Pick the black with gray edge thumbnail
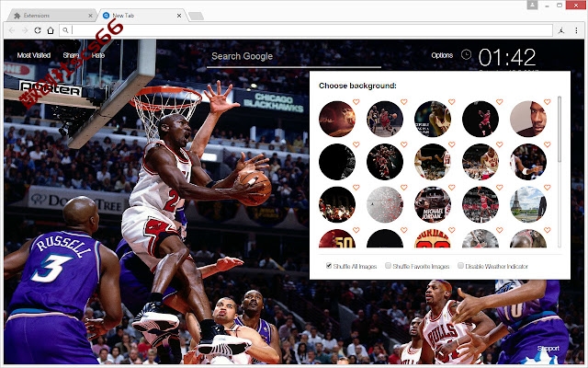Screen dimensions: 588x368 (337, 162)
